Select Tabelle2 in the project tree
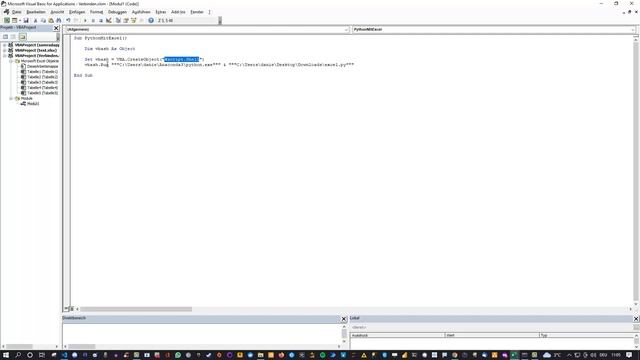This screenshot has height=360, width=640. click(x=42, y=77)
